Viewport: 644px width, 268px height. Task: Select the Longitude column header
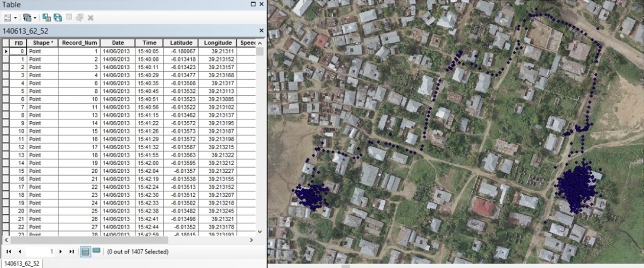[217, 43]
